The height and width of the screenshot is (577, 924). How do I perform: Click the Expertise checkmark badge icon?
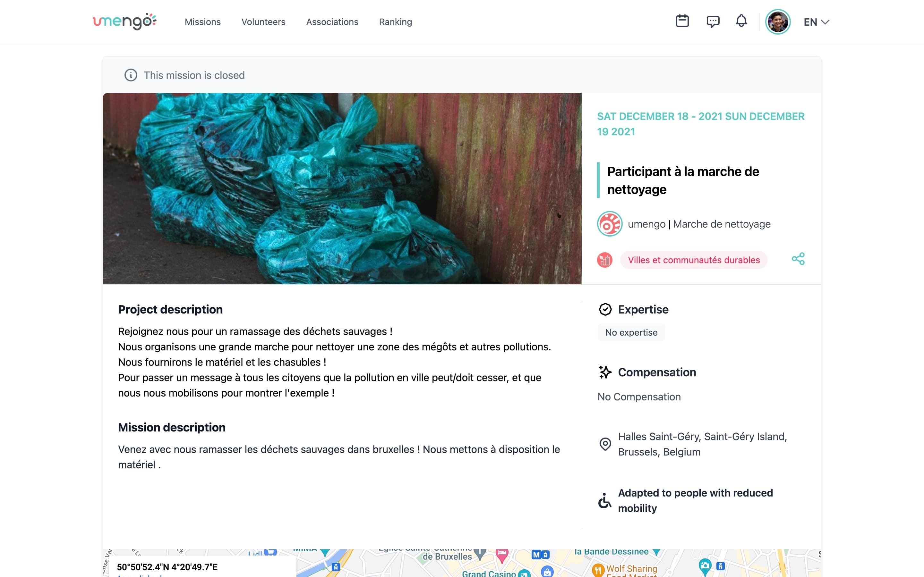[x=605, y=309]
